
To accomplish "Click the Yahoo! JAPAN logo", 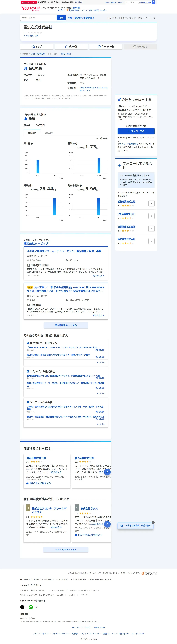I will click(x=30, y=9).
